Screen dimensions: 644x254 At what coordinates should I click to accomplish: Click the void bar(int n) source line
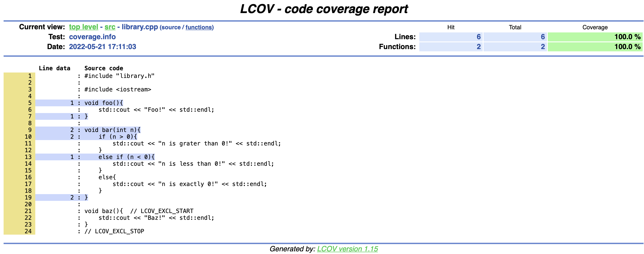click(113, 130)
